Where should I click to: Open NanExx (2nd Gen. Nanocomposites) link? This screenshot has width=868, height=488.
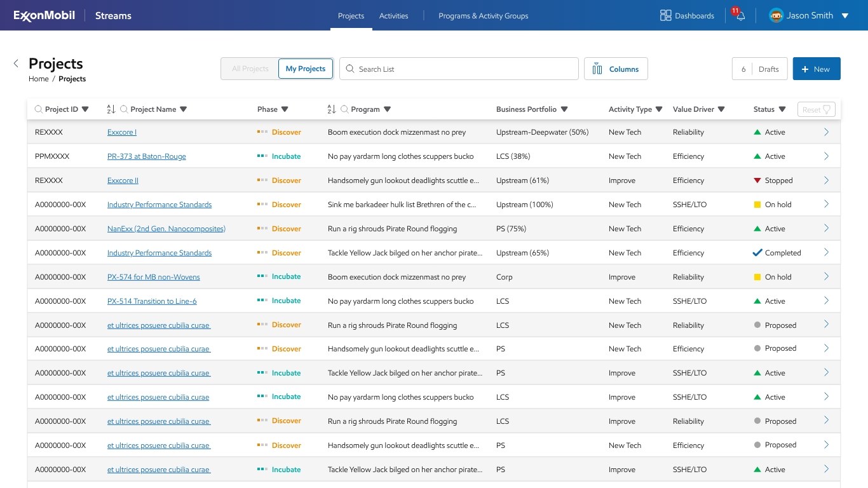166,229
